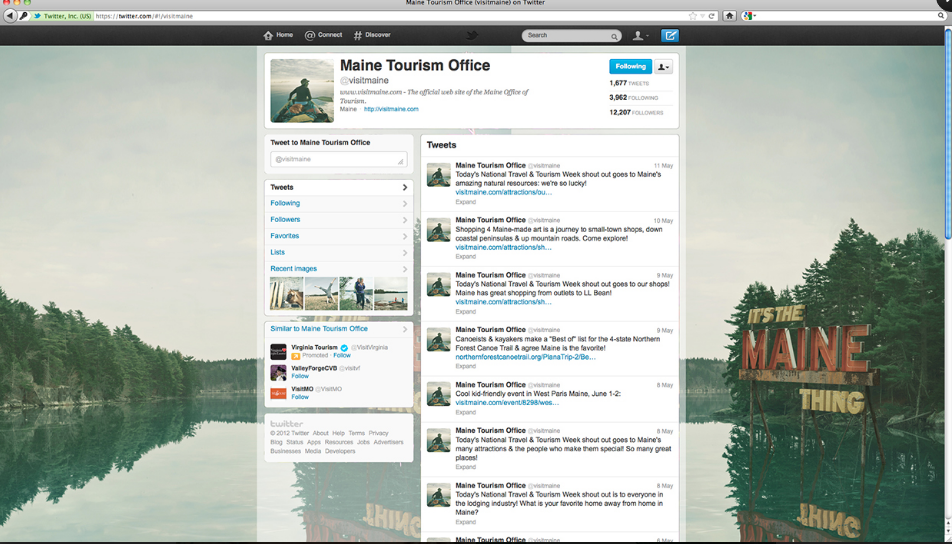The height and width of the screenshot is (544, 952).
Task: Open the account profile dropdown in navbar
Action: tap(641, 36)
